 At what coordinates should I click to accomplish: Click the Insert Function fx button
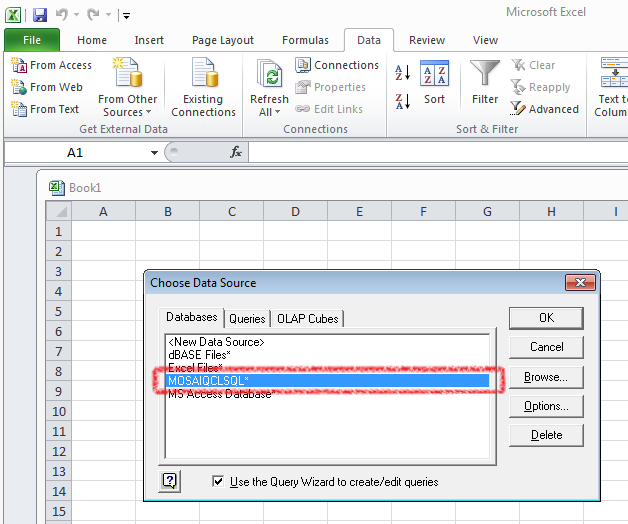(x=236, y=152)
